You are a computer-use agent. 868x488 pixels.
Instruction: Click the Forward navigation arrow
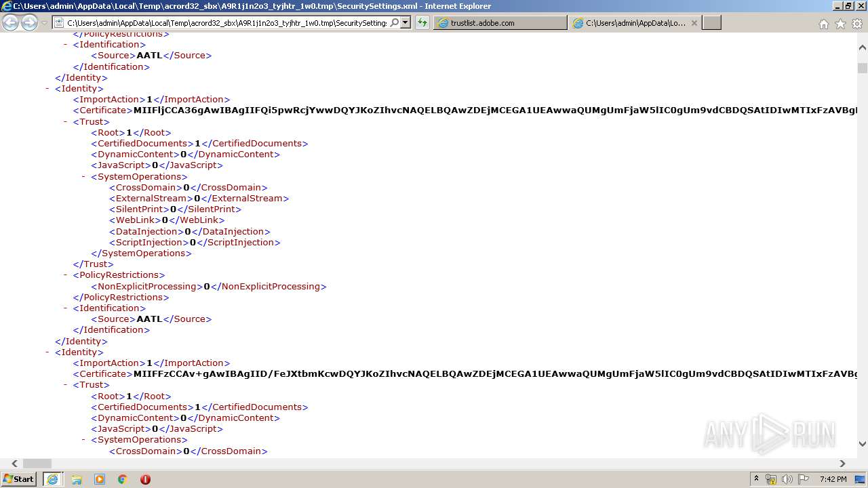tap(29, 22)
